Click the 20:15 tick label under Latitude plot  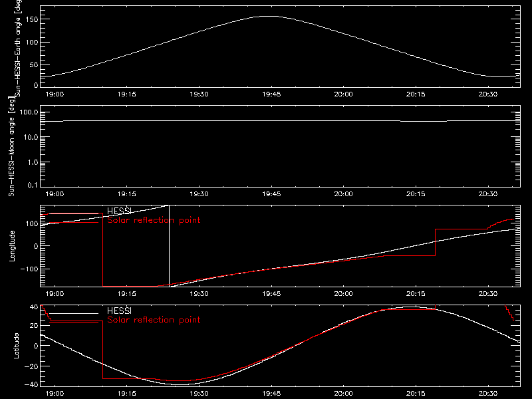tap(416, 394)
